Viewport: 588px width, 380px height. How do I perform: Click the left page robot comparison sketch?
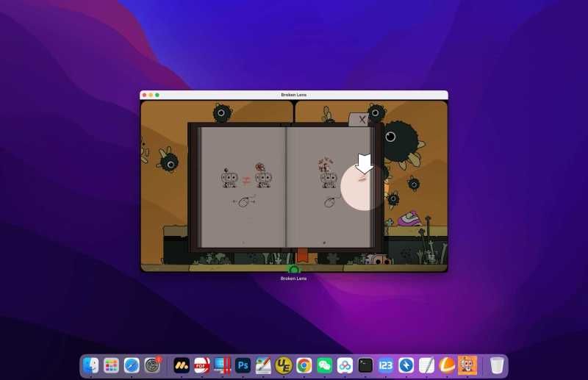click(x=246, y=176)
